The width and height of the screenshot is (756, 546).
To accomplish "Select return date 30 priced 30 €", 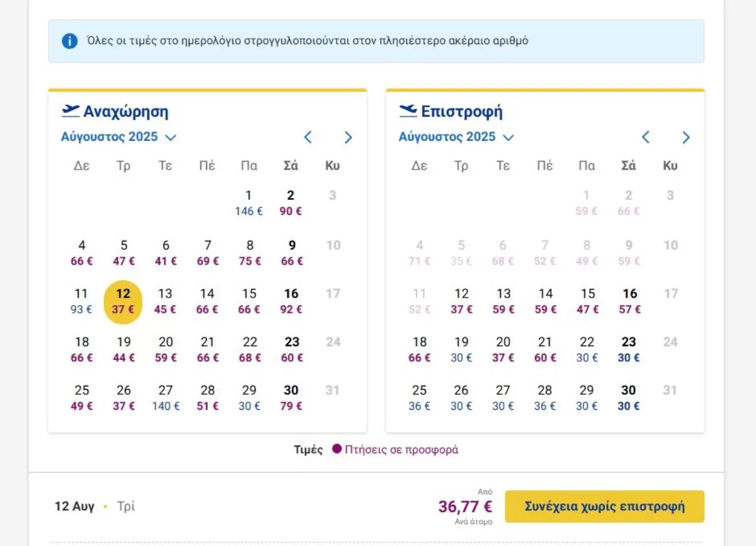I will [x=629, y=398].
